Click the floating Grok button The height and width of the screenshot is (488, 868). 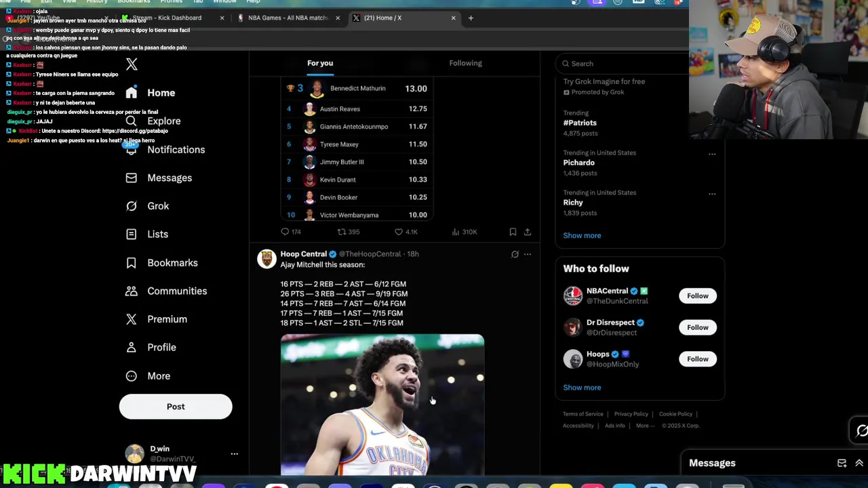(861, 430)
